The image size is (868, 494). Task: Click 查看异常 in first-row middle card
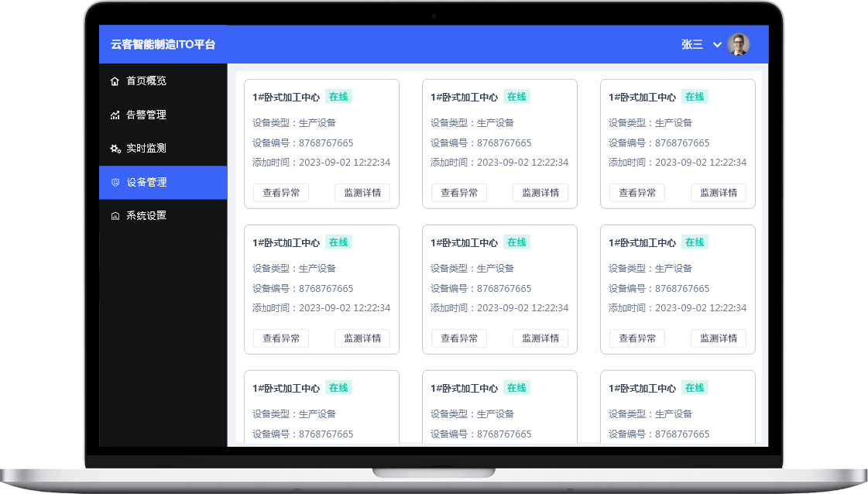point(459,193)
